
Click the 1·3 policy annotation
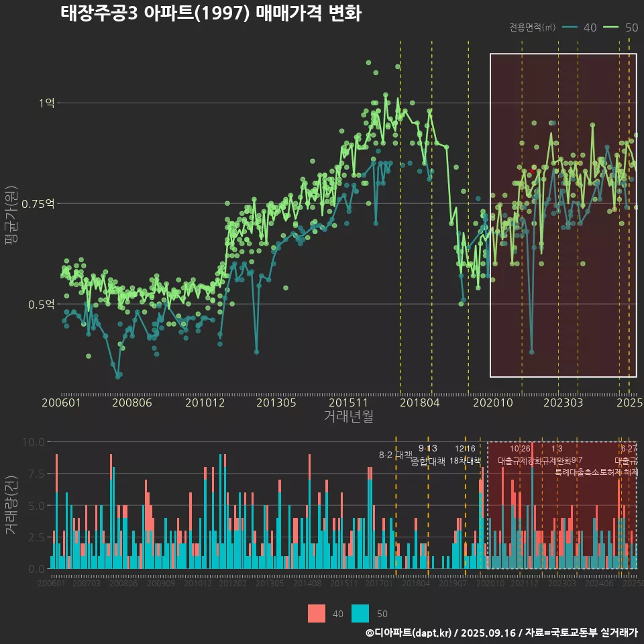[x=557, y=449]
